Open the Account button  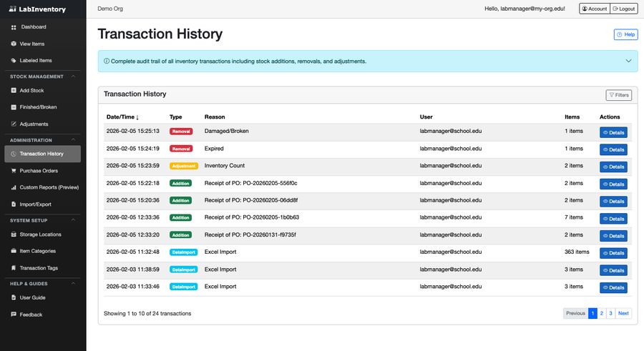tap(595, 9)
